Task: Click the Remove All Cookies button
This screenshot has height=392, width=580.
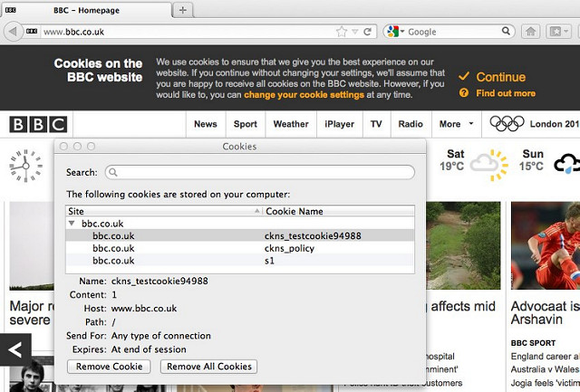Action: (209, 367)
